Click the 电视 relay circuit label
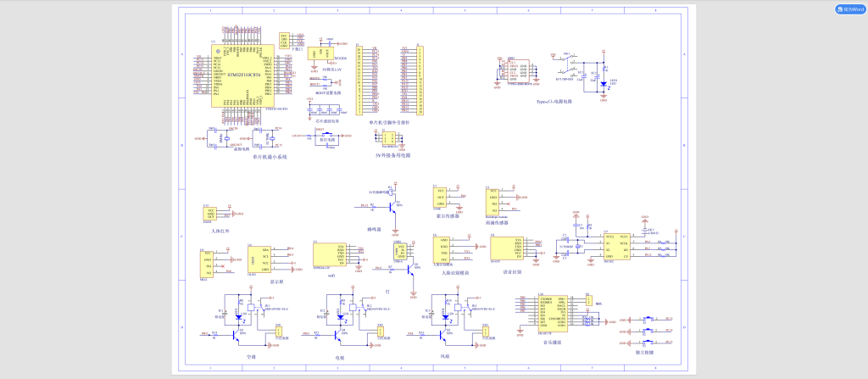 340,358
